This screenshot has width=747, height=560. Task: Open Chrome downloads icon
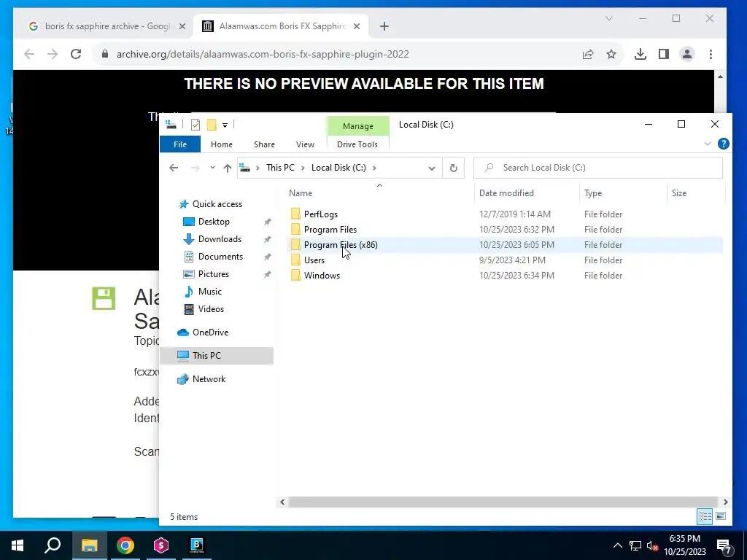click(640, 54)
